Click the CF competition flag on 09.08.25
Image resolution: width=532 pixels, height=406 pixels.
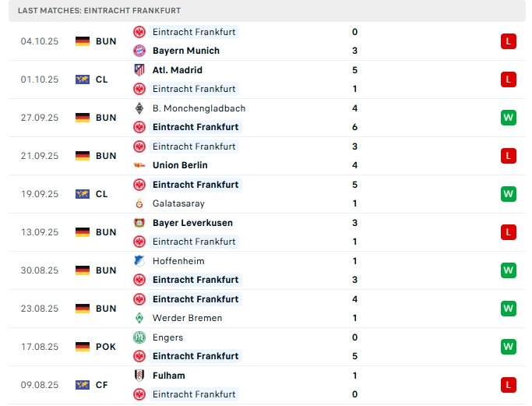pyautogui.click(x=83, y=385)
